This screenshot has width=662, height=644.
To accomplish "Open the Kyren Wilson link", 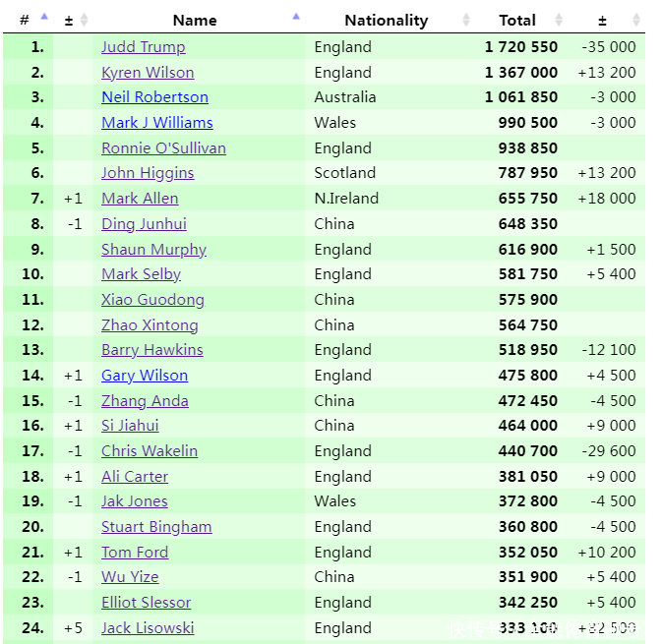I will coord(148,73).
